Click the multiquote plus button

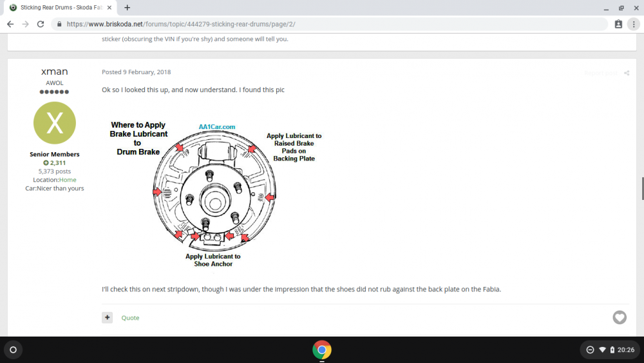[107, 317]
